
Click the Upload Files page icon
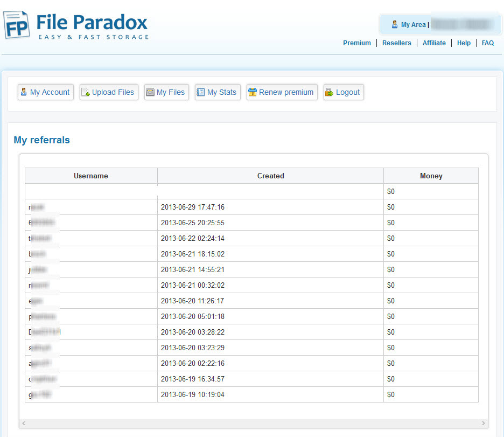[86, 92]
